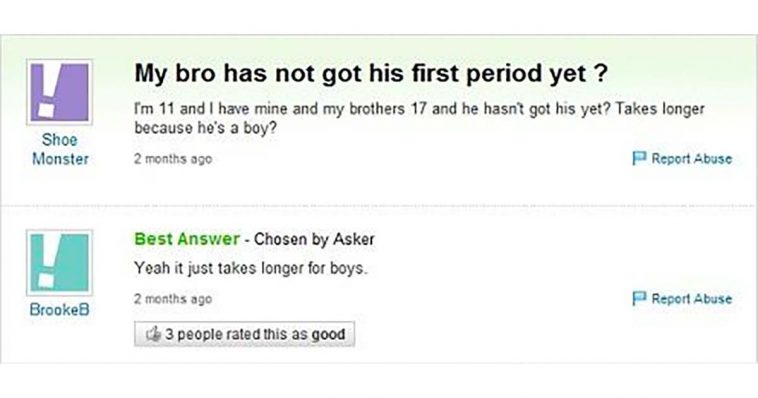Click the flag icon beside question's Report Abuse

tap(639, 158)
